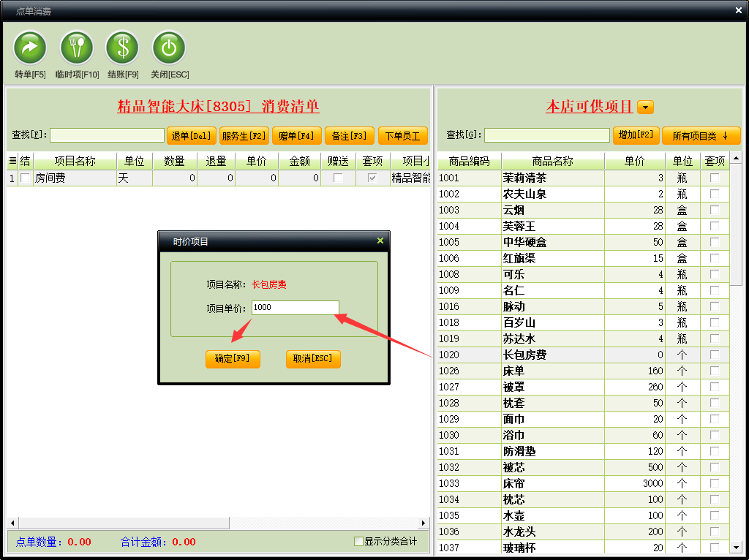Close the 点单消费 window
749x560 pixels.
[739, 10]
